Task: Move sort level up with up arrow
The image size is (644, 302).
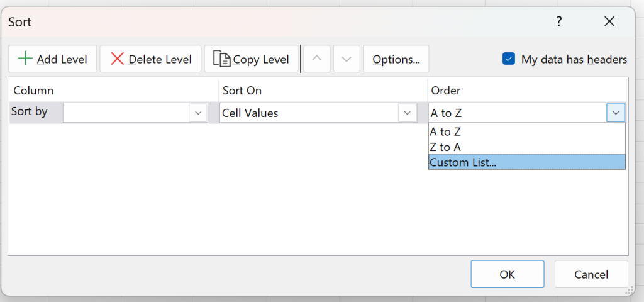Action: click(317, 59)
